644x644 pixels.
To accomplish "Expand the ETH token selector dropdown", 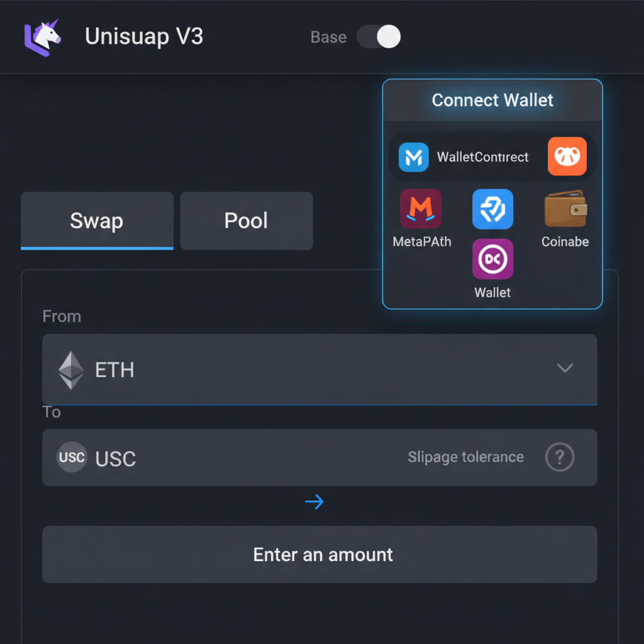I will [564, 369].
